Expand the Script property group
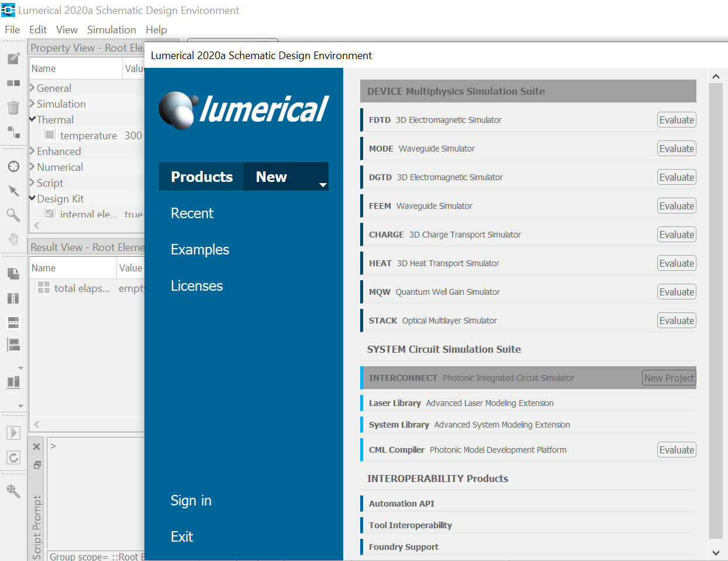The image size is (728, 561). coord(32,183)
